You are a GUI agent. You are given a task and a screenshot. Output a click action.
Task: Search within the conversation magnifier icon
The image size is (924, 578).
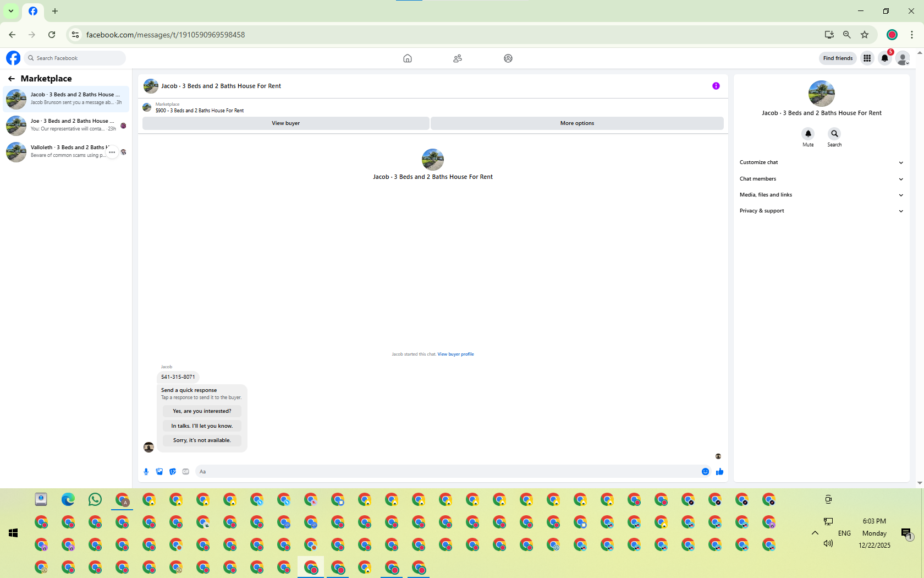click(x=834, y=134)
